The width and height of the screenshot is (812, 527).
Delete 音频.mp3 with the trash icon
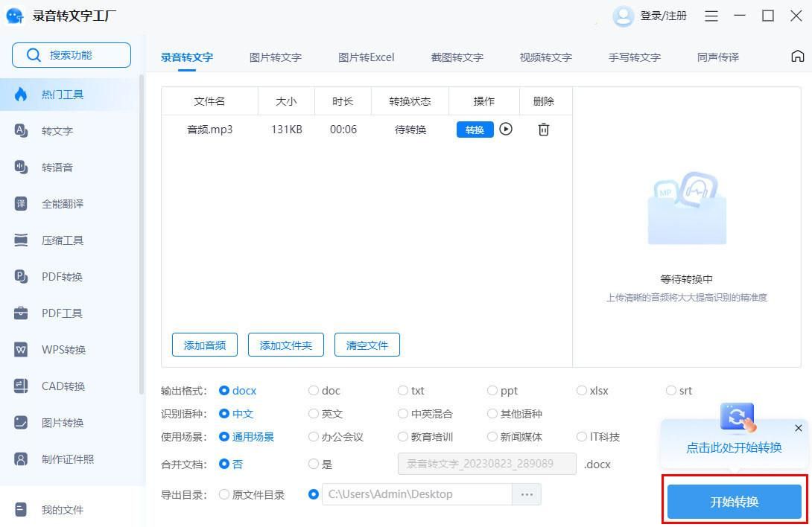pos(543,130)
